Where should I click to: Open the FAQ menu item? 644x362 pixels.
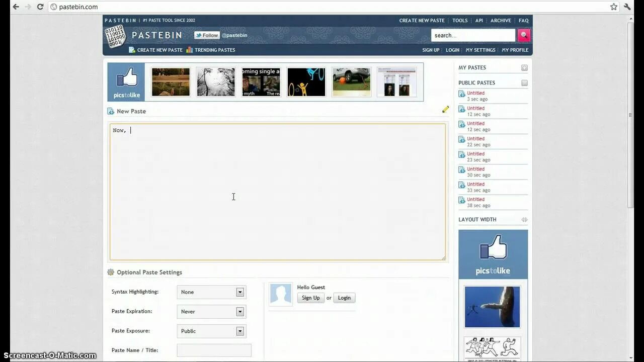(x=524, y=21)
